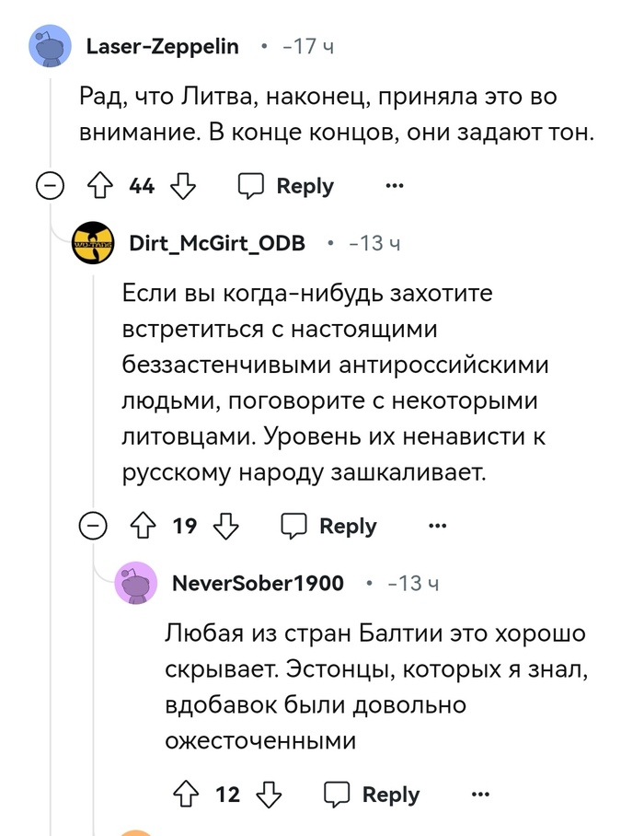The height and width of the screenshot is (836, 644).
Task: Collapse Laser-Zeppelin's comment thread
Action: click(50, 187)
